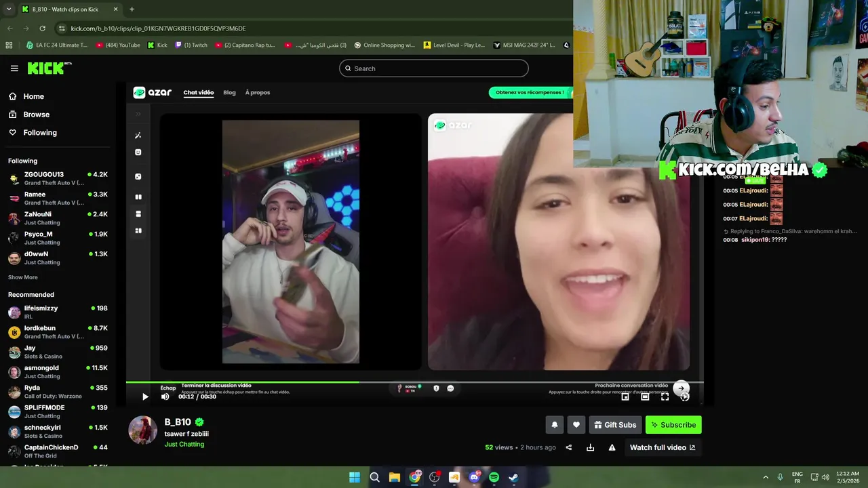Seek on the clip progress bar
The height and width of the screenshot is (488, 868).
point(414,382)
